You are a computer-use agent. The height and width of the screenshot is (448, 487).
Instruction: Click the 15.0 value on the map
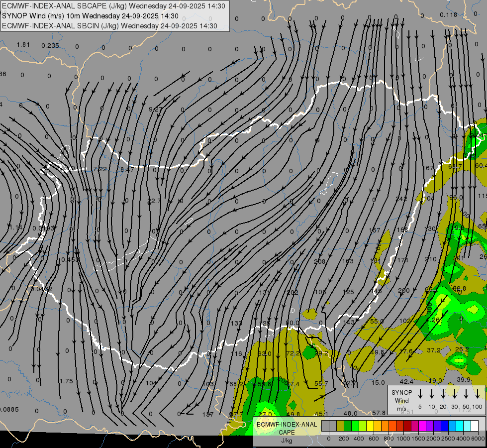tap(378, 382)
